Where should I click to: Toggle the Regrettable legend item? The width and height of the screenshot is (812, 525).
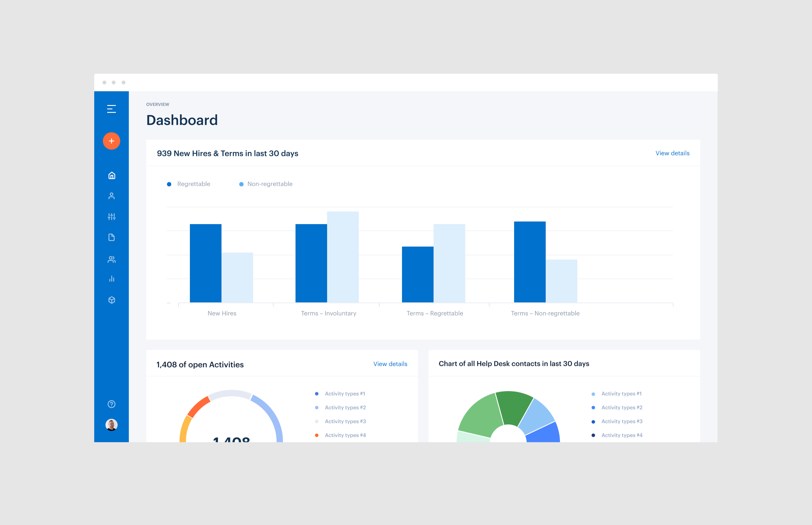click(x=188, y=184)
